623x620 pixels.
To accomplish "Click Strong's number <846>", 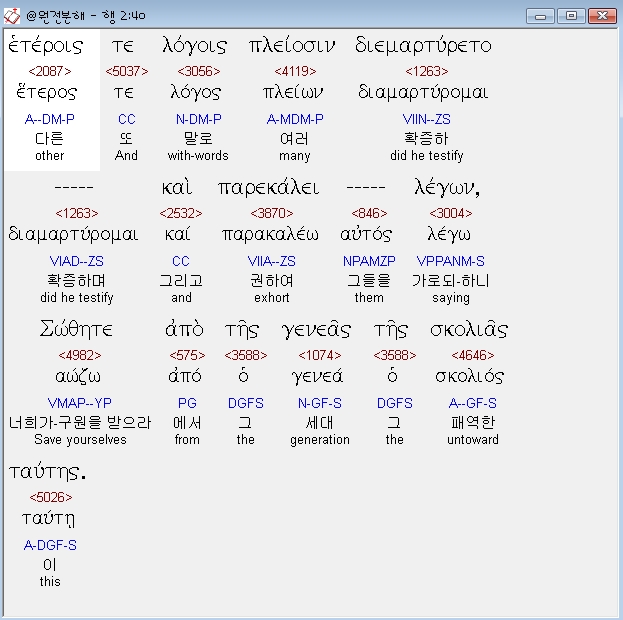I will click(369, 213).
